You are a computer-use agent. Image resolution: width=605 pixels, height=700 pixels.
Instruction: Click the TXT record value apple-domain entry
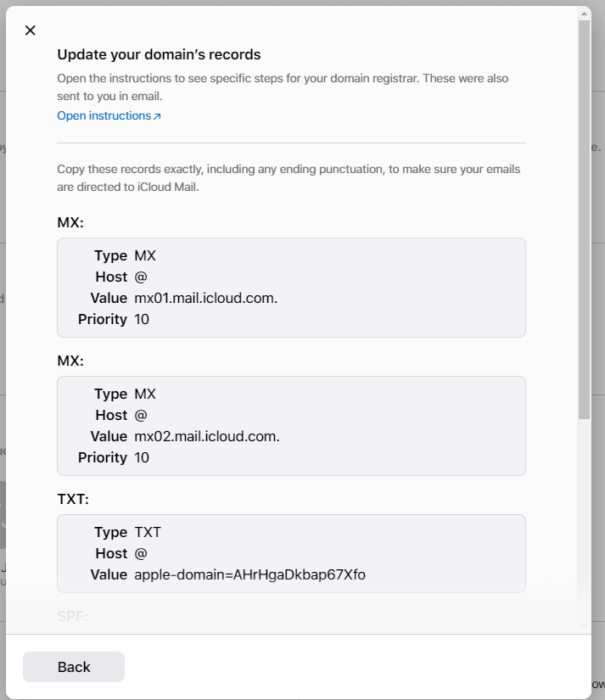[x=251, y=574]
